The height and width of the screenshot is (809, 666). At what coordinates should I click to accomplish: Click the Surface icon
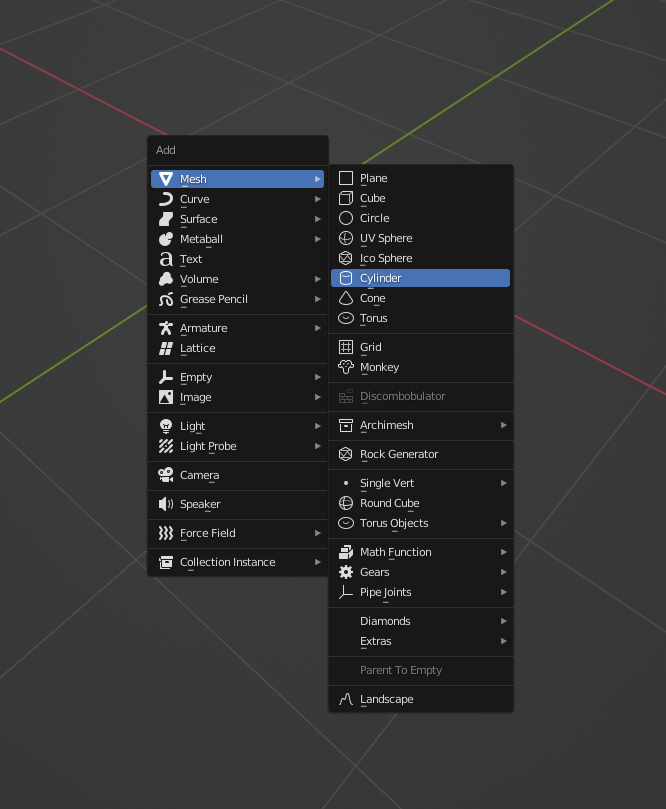pyautogui.click(x=166, y=219)
